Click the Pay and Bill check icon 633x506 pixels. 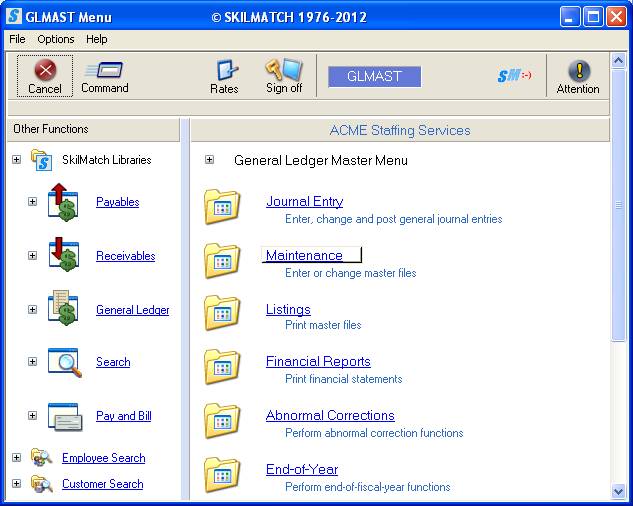point(65,417)
